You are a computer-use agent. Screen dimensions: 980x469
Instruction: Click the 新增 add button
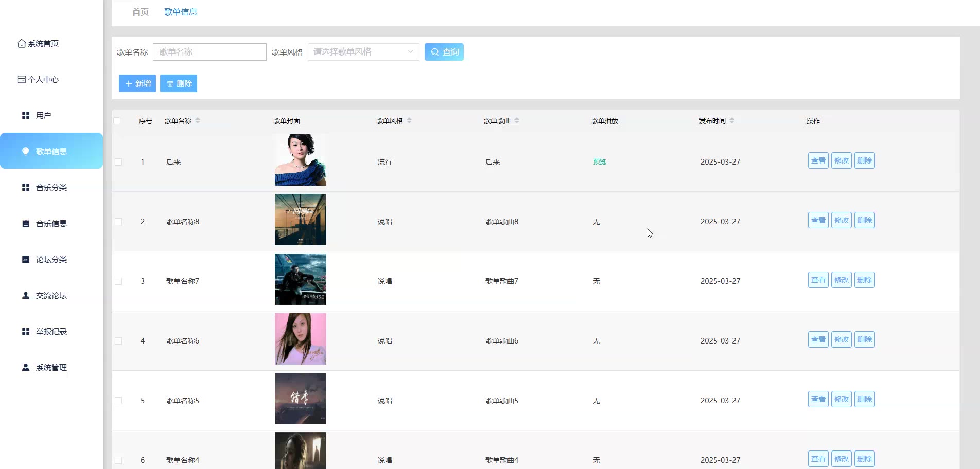click(137, 83)
